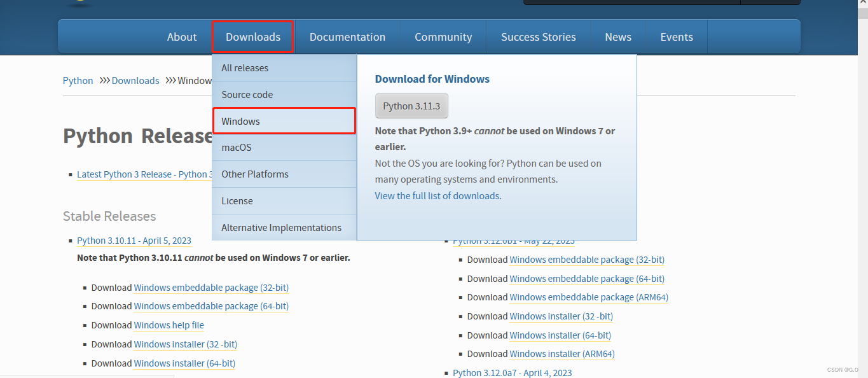Image resolution: width=868 pixels, height=378 pixels.
Task: Select Source code in Downloads dropdown
Action: click(x=284, y=95)
